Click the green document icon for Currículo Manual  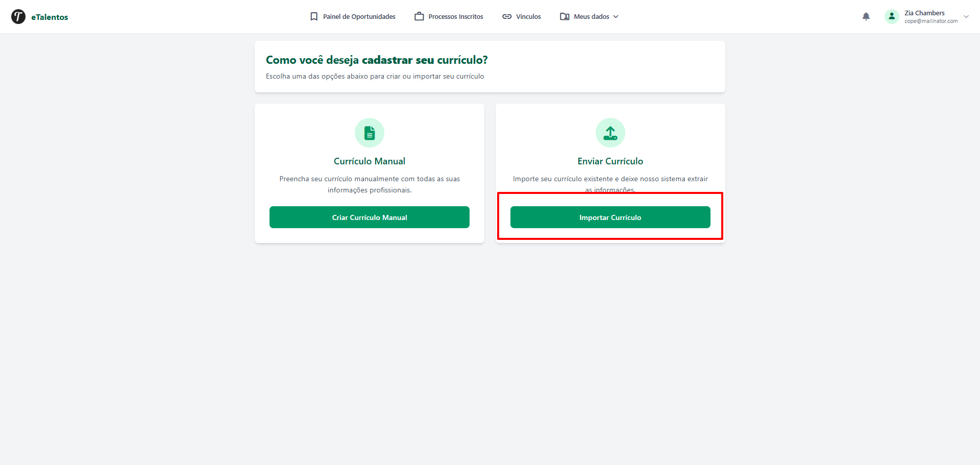point(370,133)
